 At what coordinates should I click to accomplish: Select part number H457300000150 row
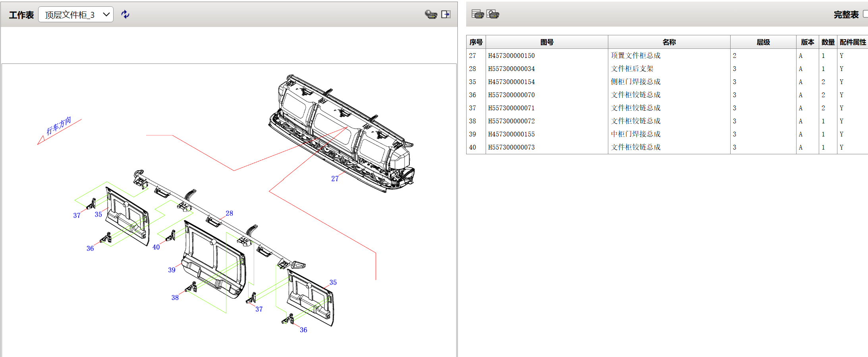(x=667, y=56)
